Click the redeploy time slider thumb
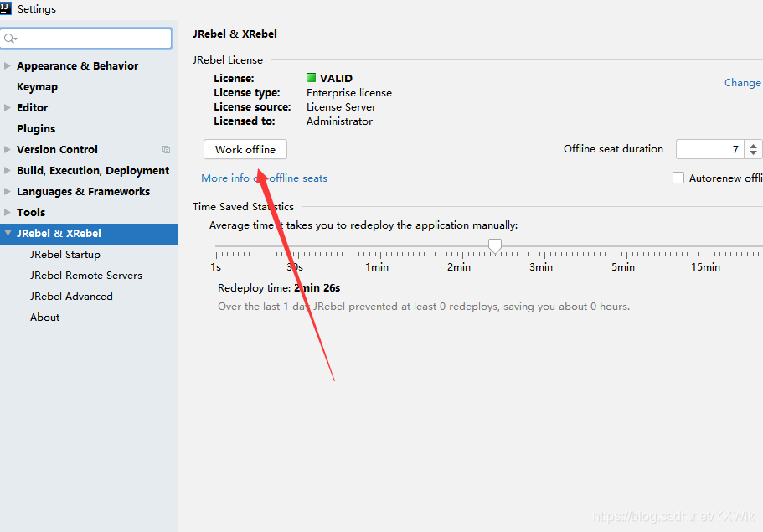763x532 pixels. 495,245
